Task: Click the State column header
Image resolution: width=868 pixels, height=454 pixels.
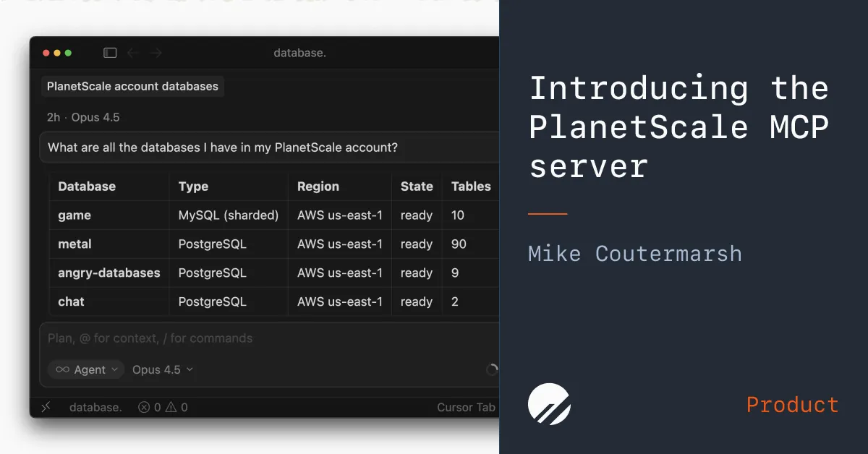Action: click(x=417, y=186)
